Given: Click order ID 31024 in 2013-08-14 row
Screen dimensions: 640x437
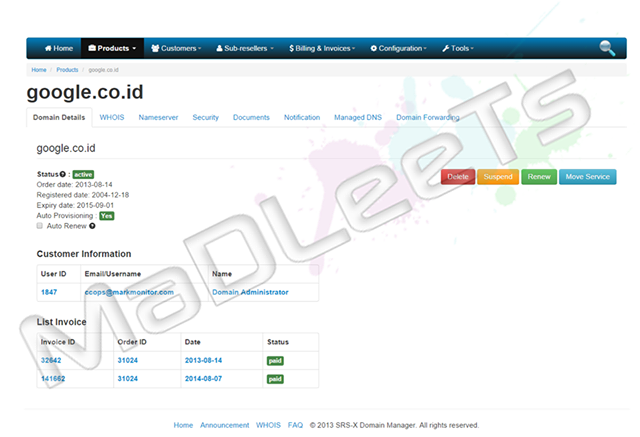Looking at the screenshot, I should (x=128, y=360).
